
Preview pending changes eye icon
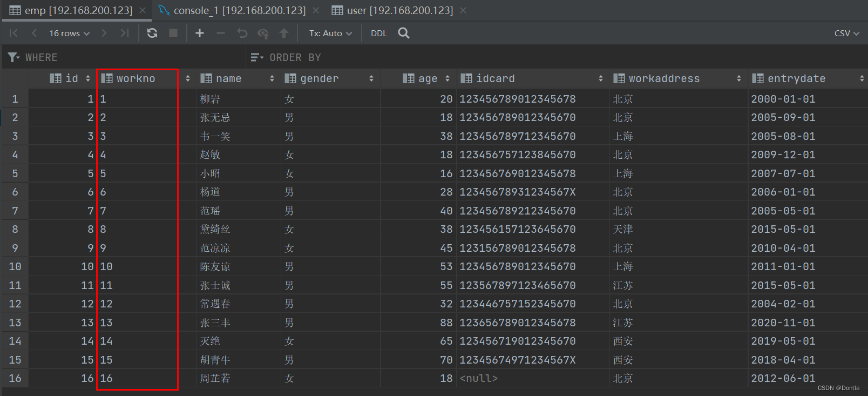(x=263, y=33)
